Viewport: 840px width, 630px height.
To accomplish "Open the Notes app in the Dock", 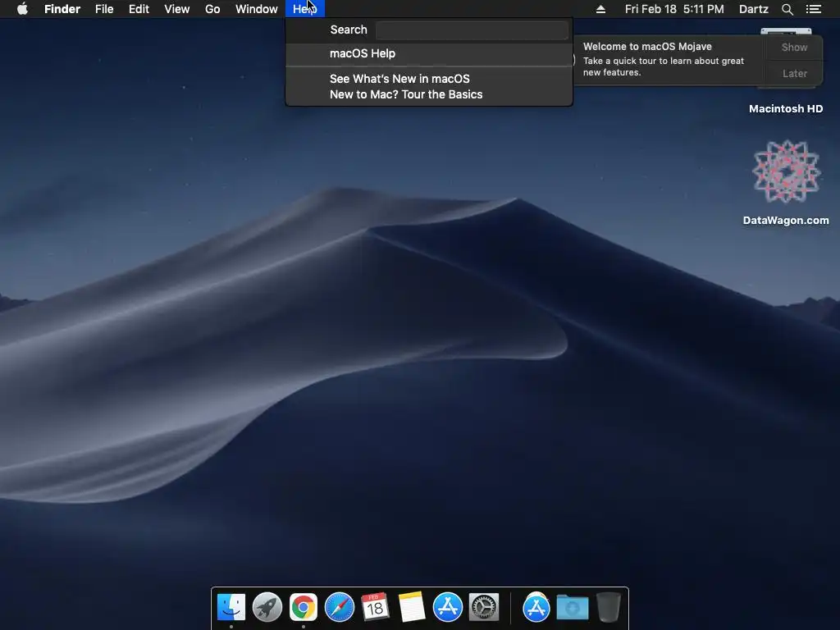I will (x=412, y=608).
